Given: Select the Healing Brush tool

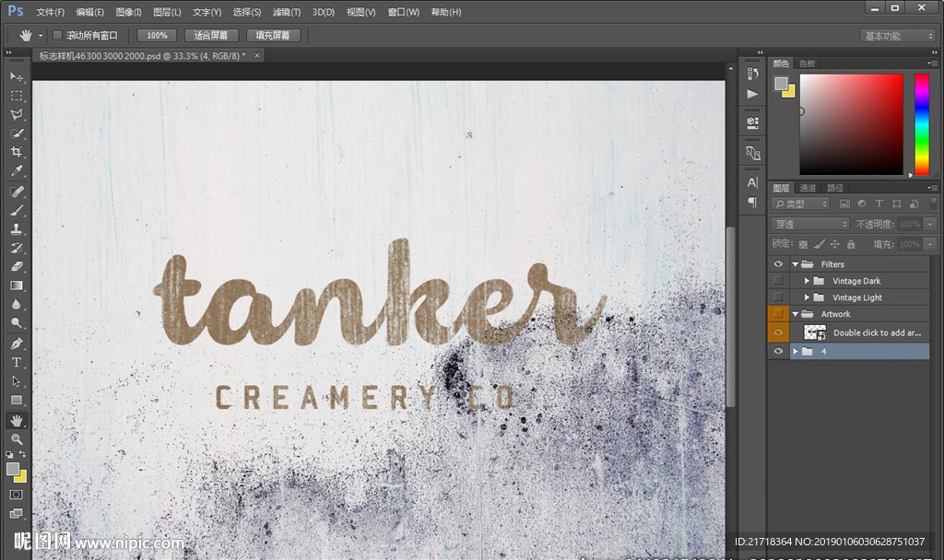Looking at the screenshot, I should pyautogui.click(x=17, y=192).
